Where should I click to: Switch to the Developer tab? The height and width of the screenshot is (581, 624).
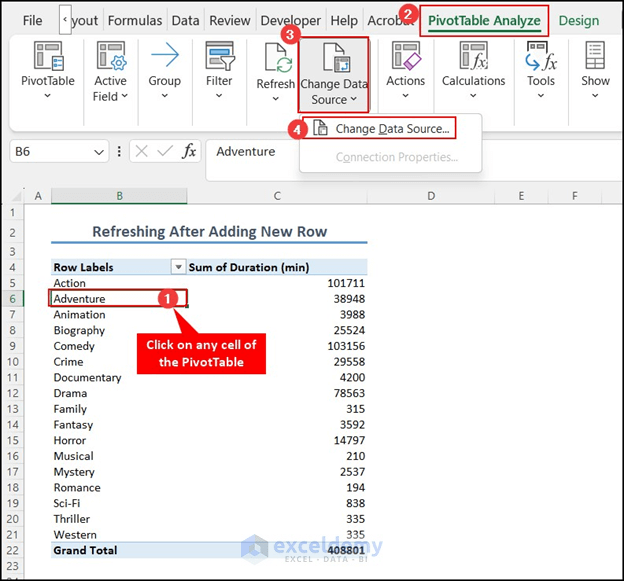(x=291, y=21)
